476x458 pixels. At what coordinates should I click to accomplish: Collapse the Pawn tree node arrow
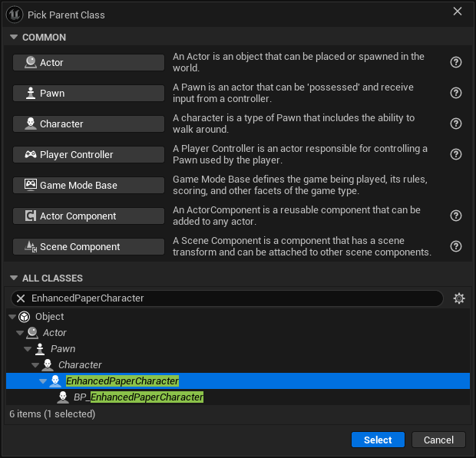point(28,349)
